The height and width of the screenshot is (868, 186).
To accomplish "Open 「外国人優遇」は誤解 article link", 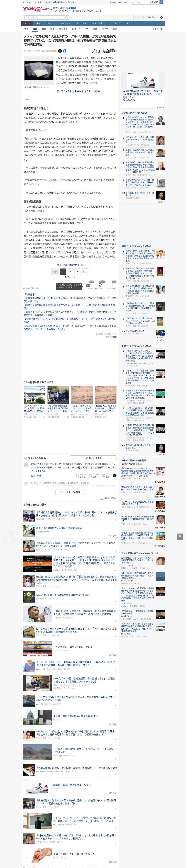I will pos(76,768).
